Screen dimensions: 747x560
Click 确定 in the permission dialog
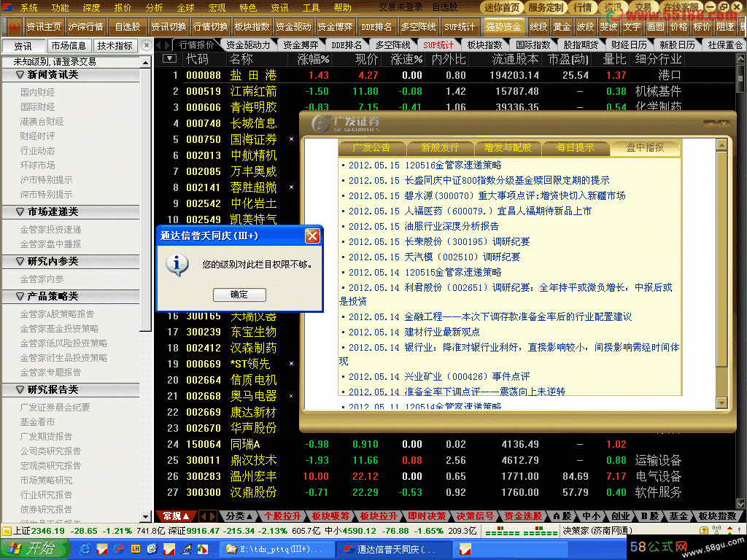[x=239, y=295]
